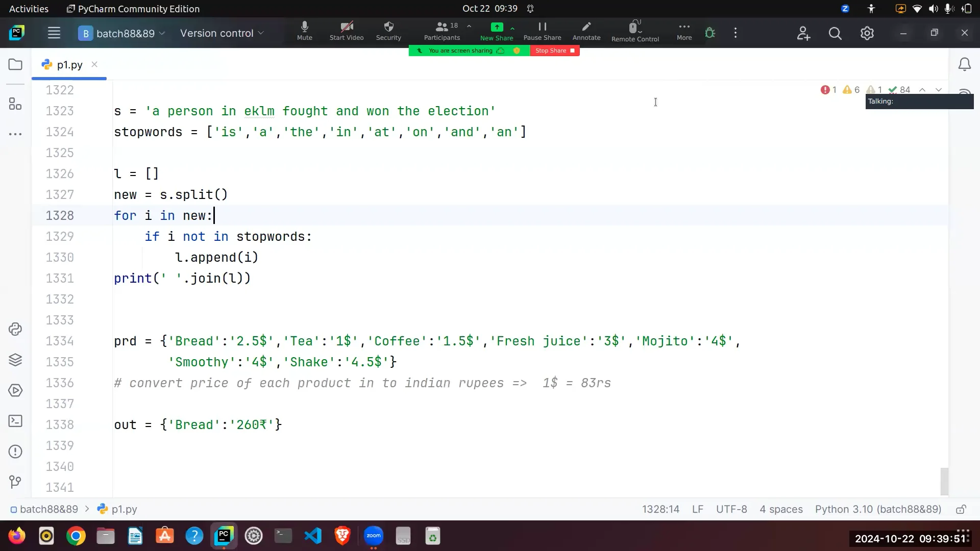Click the editor scrollbar on the right
The image size is (980, 551).
(x=944, y=481)
